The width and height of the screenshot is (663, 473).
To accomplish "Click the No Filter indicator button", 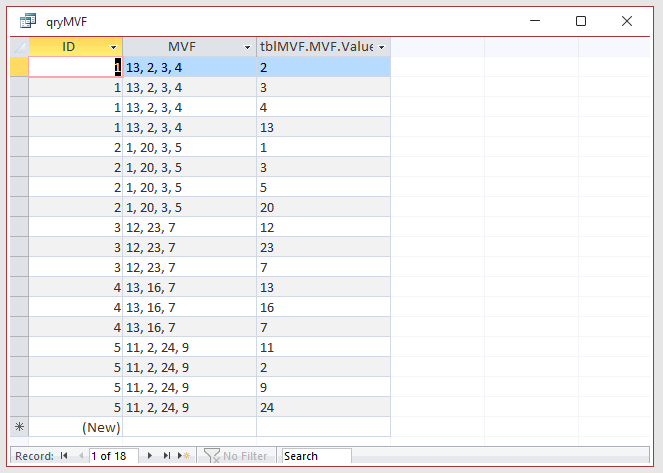I will click(x=236, y=456).
